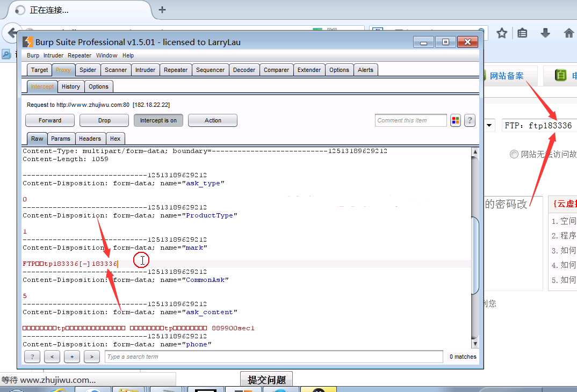Go to next search match '>' button
The width and height of the screenshot is (577, 392).
[92, 357]
